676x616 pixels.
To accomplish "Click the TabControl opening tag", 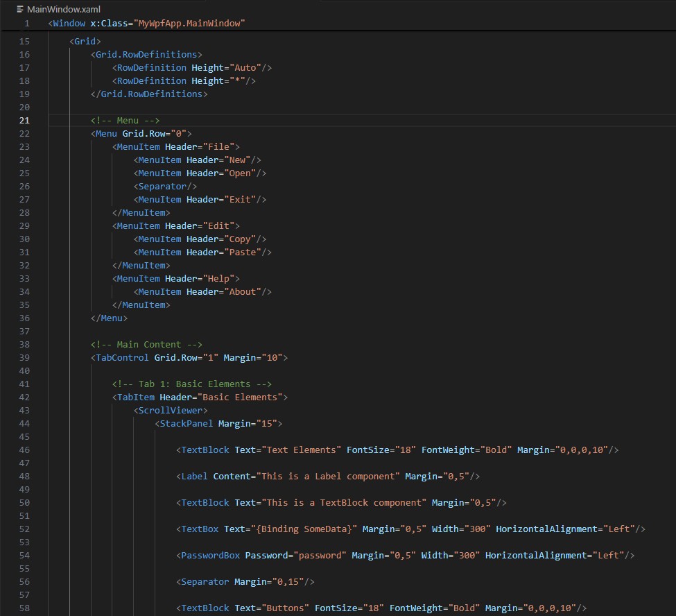I will (x=122, y=357).
